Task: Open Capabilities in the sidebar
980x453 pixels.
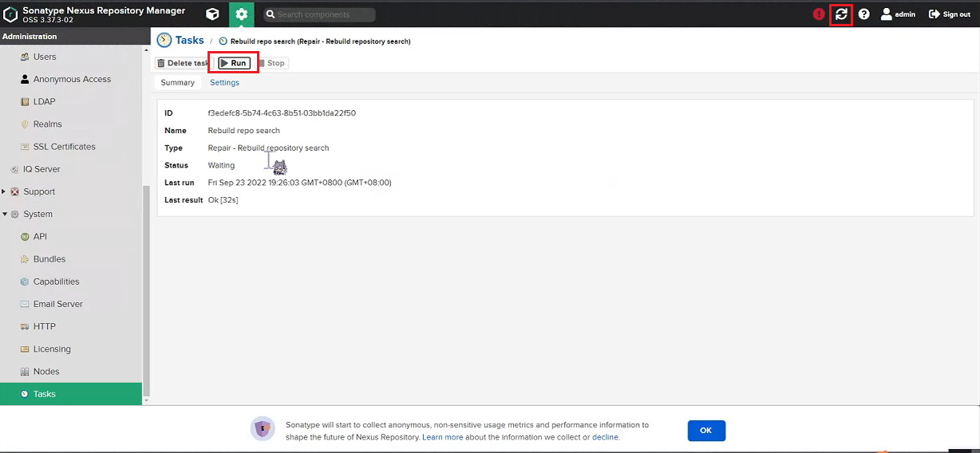Action: coord(56,282)
